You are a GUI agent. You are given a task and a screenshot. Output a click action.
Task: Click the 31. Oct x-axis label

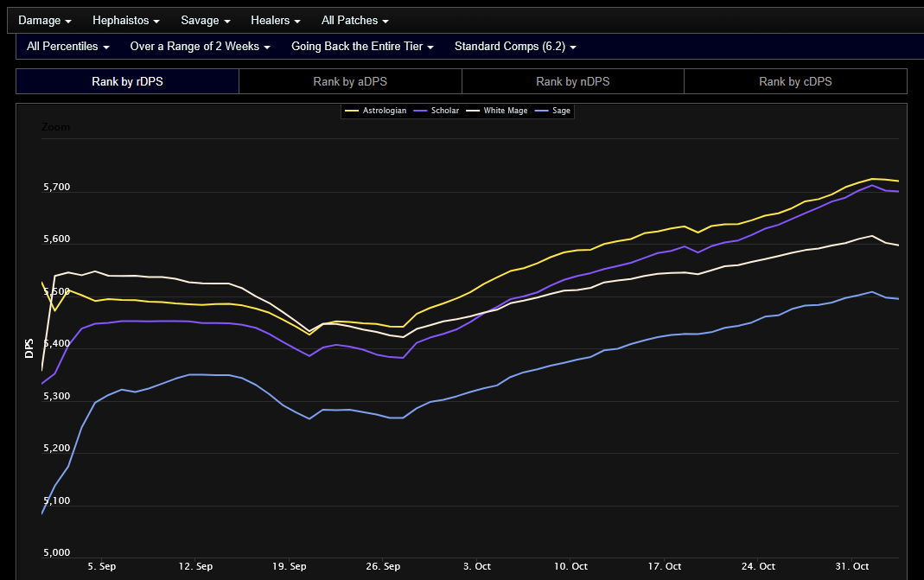pyautogui.click(x=852, y=566)
